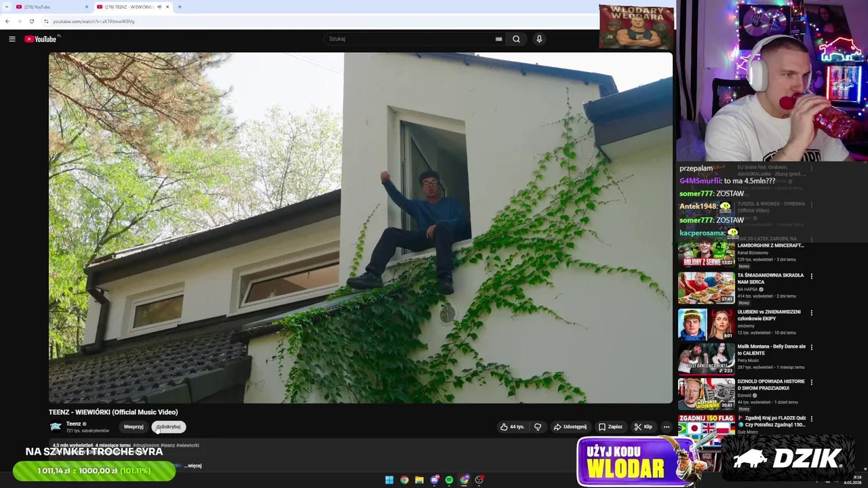Open options for ULUBIENI vs ZNIENAWIDZENI video
This screenshot has height=488, width=868.
coord(812,312)
